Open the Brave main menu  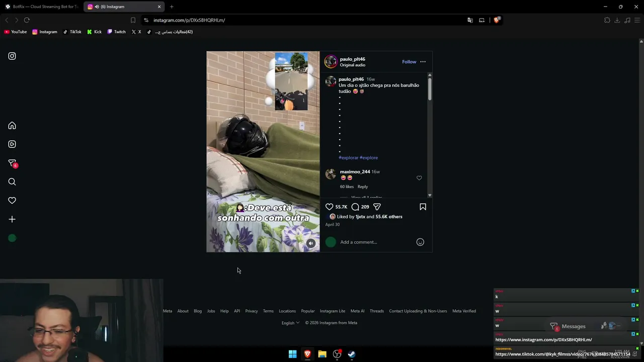637,20
